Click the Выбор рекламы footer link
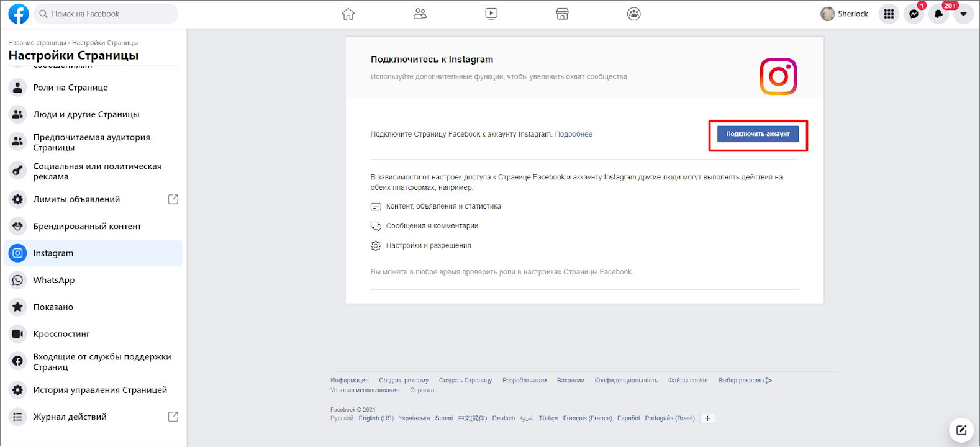 coord(745,381)
